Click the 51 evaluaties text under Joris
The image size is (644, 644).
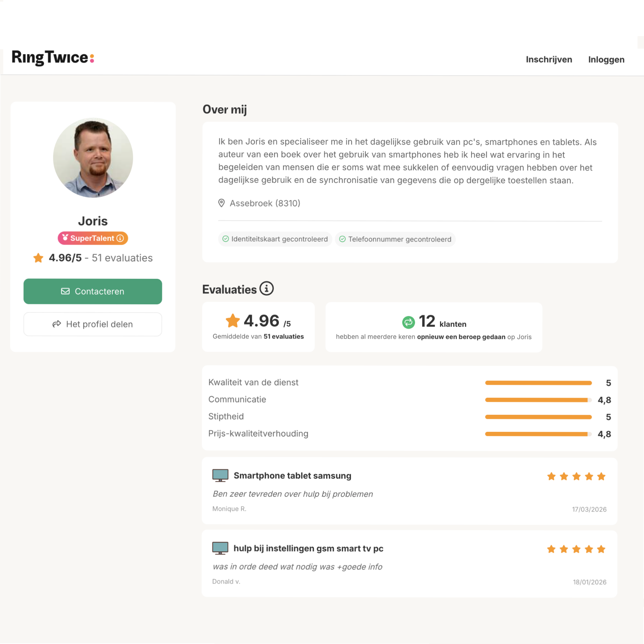click(x=122, y=258)
